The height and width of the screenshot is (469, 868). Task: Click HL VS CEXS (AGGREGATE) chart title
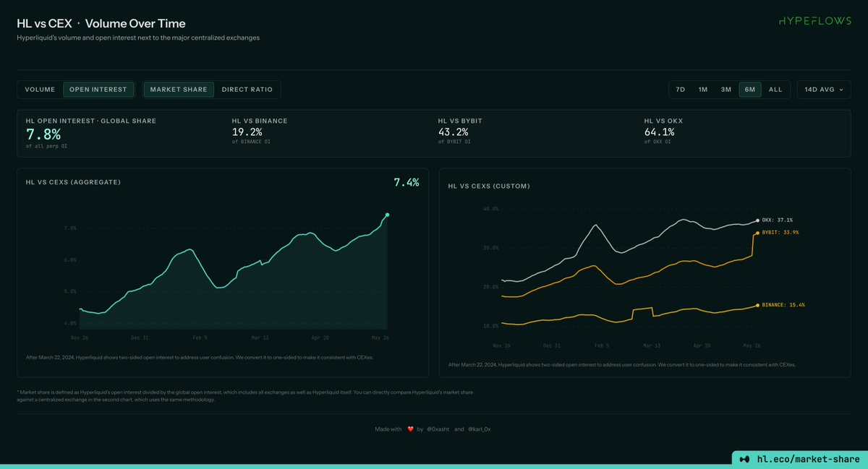coord(73,182)
